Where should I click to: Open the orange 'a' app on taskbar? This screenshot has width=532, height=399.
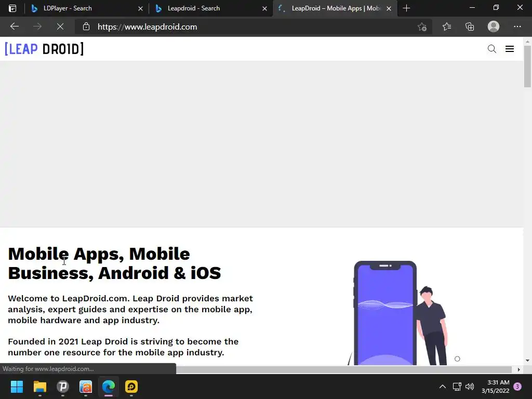click(86, 387)
